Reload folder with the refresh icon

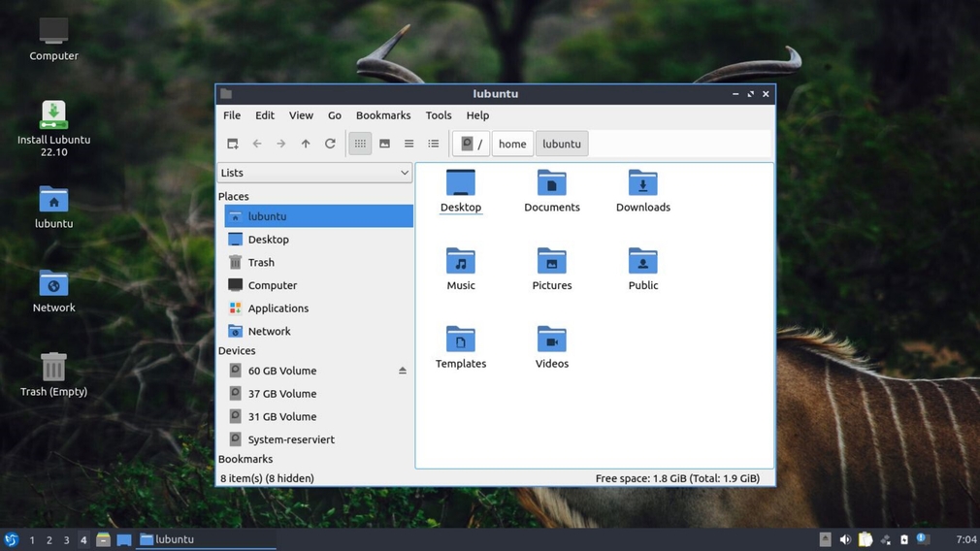[x=330, y=144]
